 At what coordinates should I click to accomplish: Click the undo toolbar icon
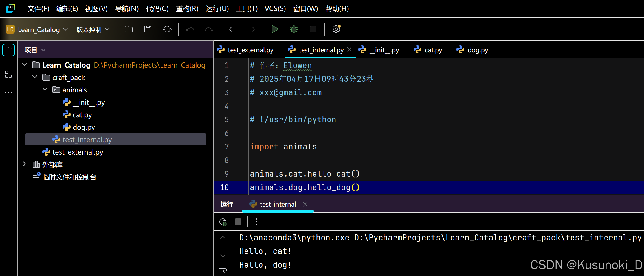[190, 29]
